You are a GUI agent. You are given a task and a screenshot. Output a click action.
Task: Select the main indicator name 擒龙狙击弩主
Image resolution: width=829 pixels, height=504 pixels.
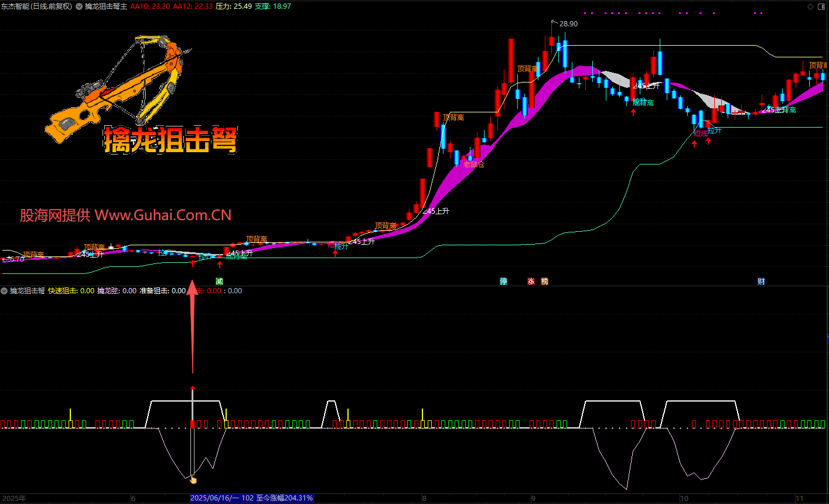106,6
